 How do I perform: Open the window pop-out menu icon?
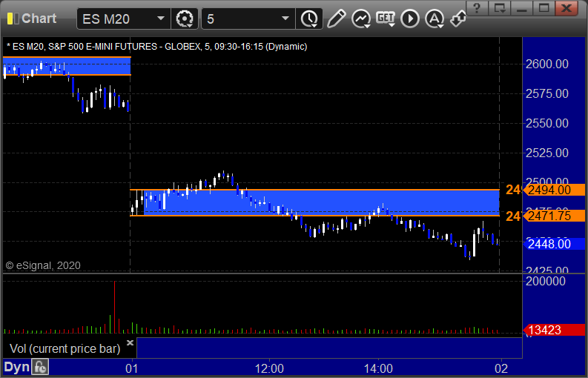point(500,8)
